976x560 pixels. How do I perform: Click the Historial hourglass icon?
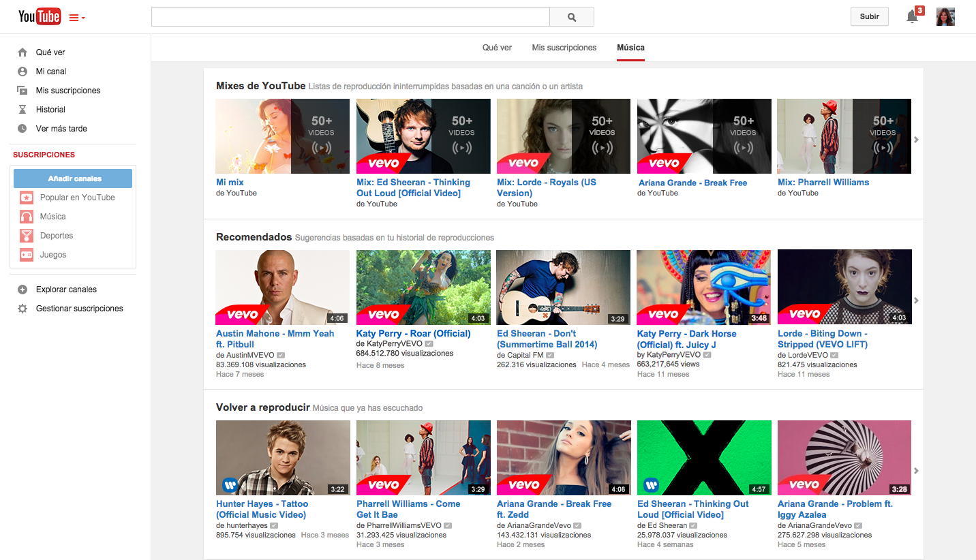coord(22,110)
